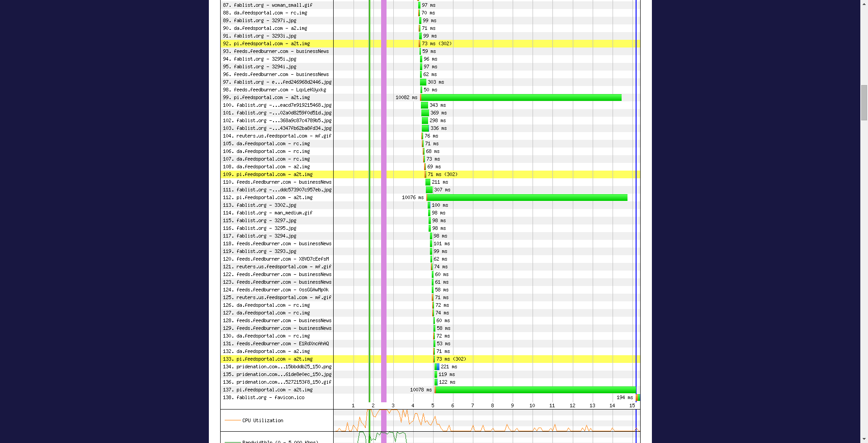The height and width of the screenshot is (443, 868).
Task: Click the 10078 ms bar of request 137
Action: (535, 390)
